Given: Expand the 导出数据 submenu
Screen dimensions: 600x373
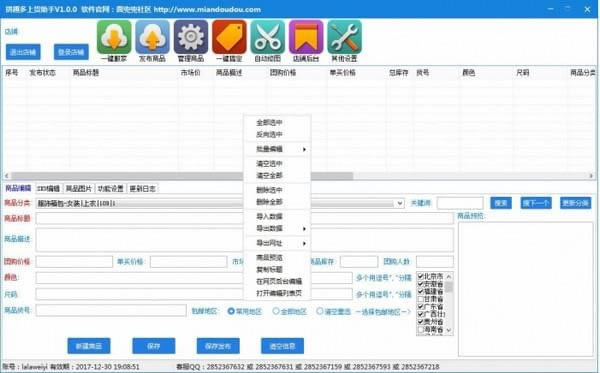Looking at the screenshot, I should point(277,228).
